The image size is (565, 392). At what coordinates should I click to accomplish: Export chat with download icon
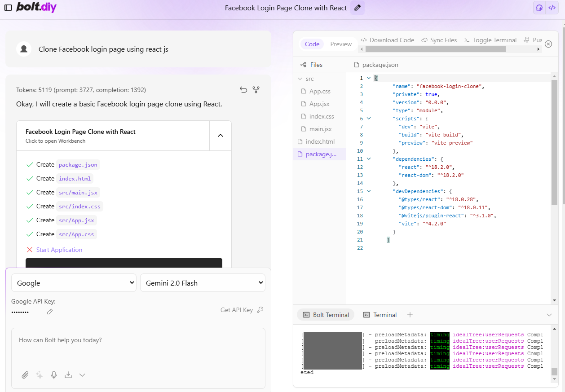[68, 375]
